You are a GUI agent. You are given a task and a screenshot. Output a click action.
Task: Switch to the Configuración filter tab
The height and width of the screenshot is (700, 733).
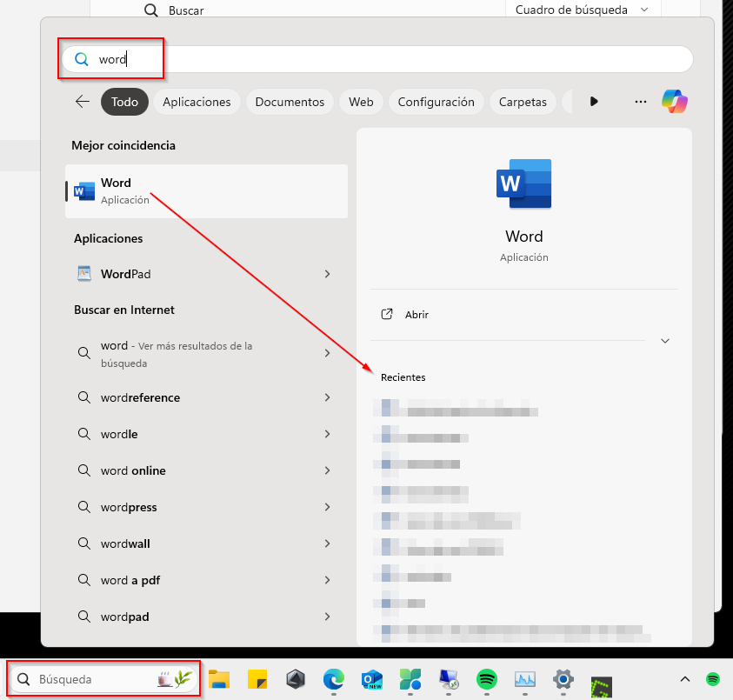click(x=436, y=102)
